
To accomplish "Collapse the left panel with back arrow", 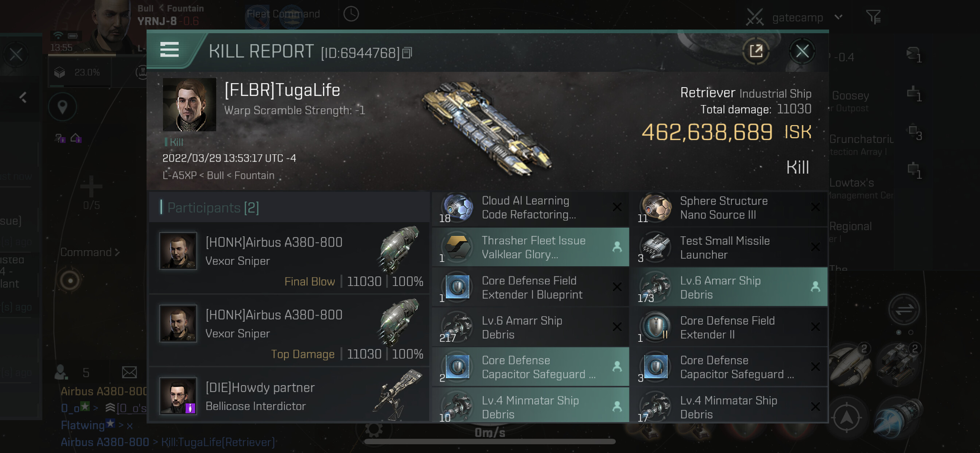I will pyautogui.click(x=23, y=97).
